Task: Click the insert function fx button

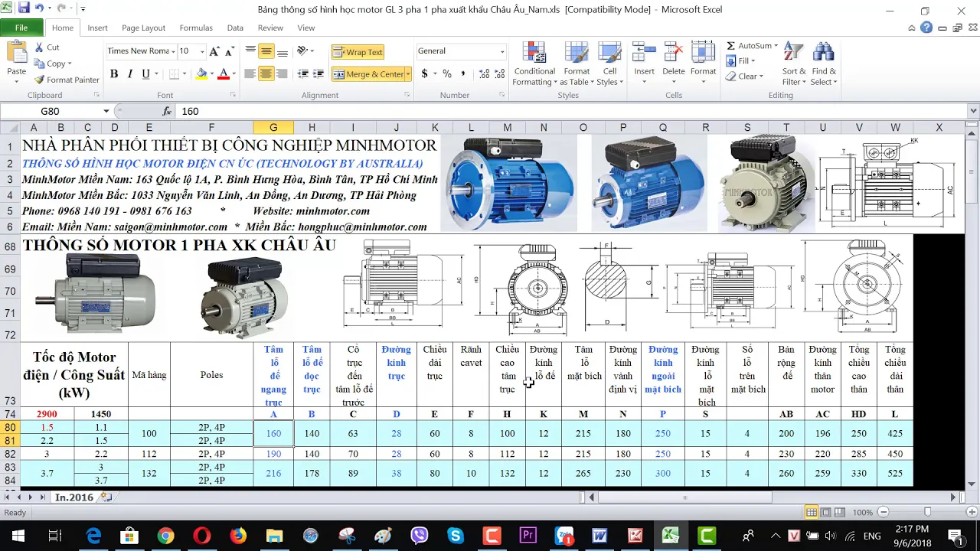Action: click(167, 111)
